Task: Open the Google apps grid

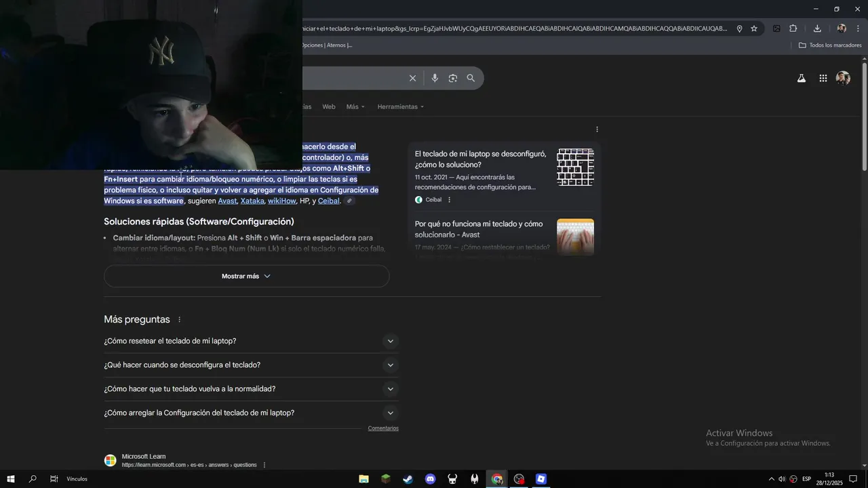Action: pos(823,78)
